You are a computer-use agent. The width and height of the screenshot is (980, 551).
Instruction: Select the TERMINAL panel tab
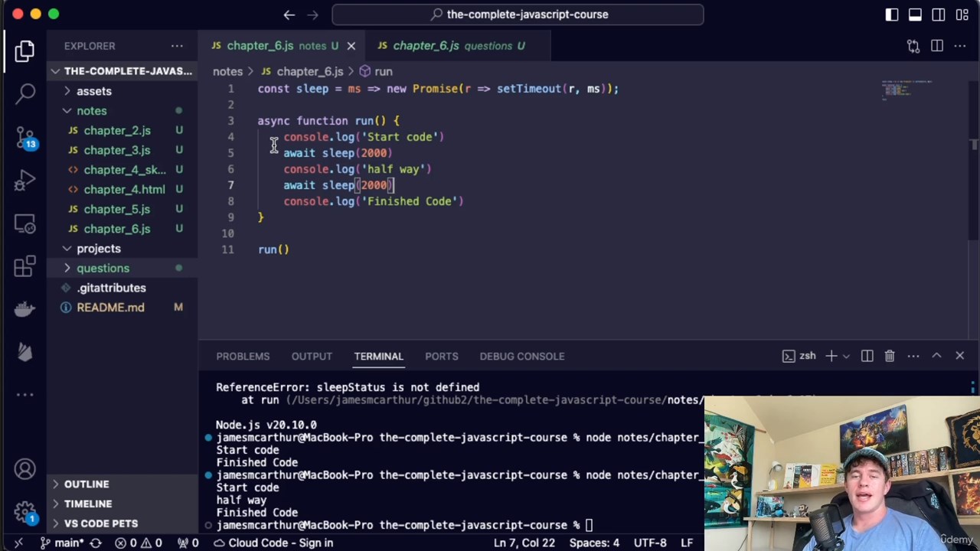[x=378, y=356]
